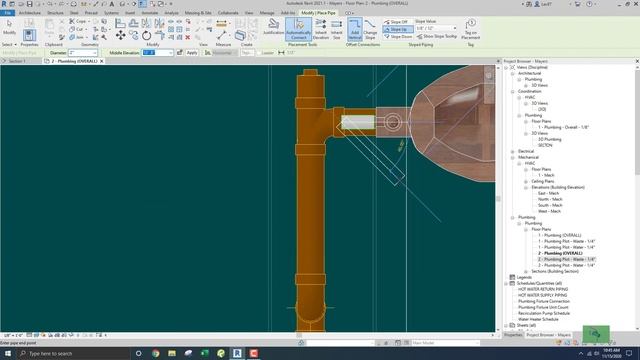Open the SECTION view in Project Browser

tap(545, 145)
